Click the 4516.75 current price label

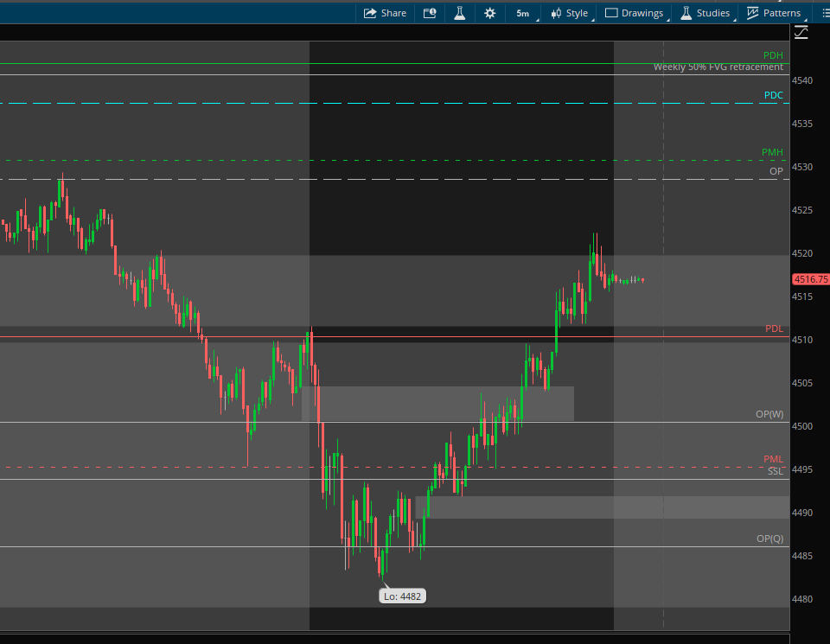810,279
